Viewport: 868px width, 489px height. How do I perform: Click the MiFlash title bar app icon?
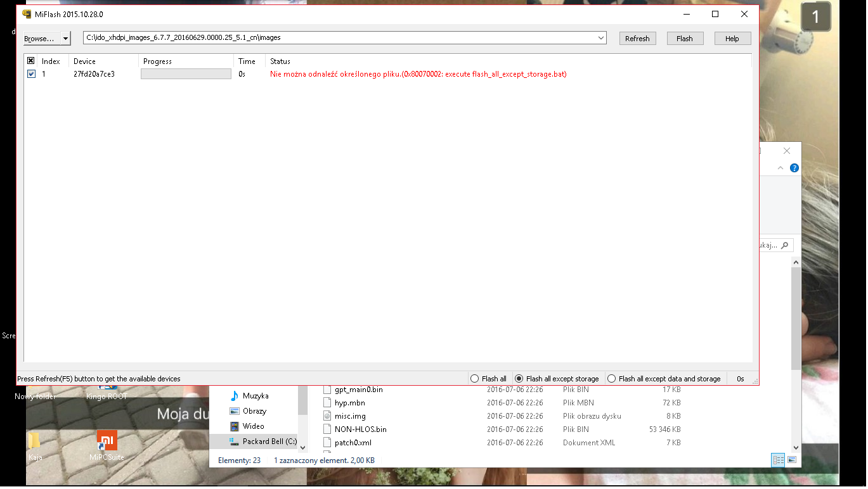tap(27, 14)
